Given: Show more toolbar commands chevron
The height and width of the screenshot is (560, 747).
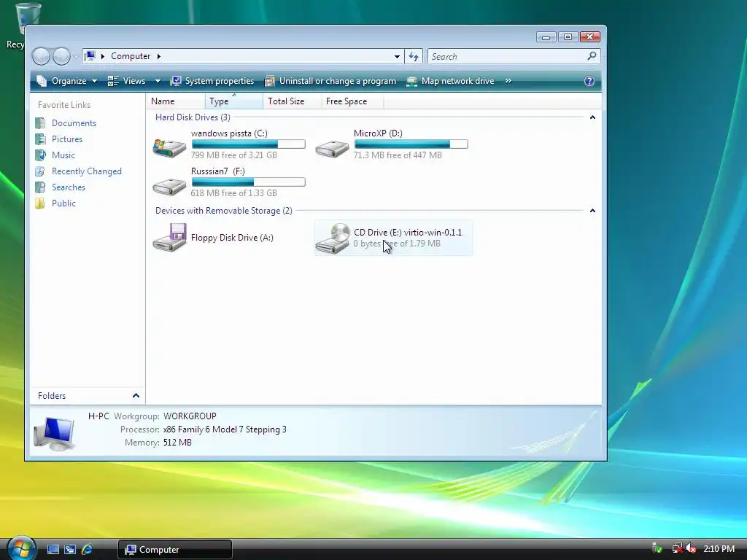Looking at the screenshot, I should pyautogui.click(x=508, y=81).
